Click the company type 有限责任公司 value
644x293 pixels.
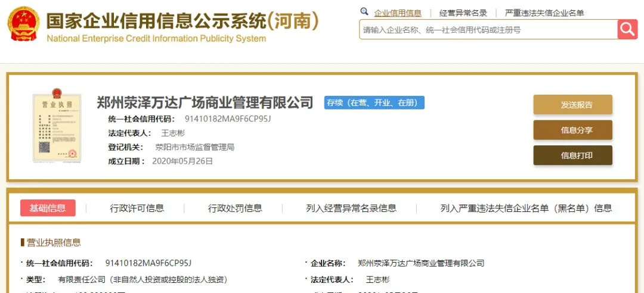143,280
